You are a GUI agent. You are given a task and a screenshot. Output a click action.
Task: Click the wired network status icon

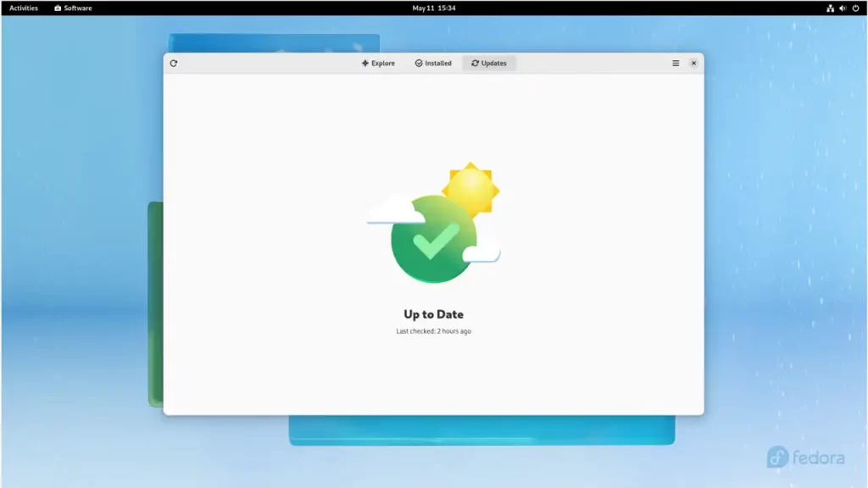pos(830,8)
